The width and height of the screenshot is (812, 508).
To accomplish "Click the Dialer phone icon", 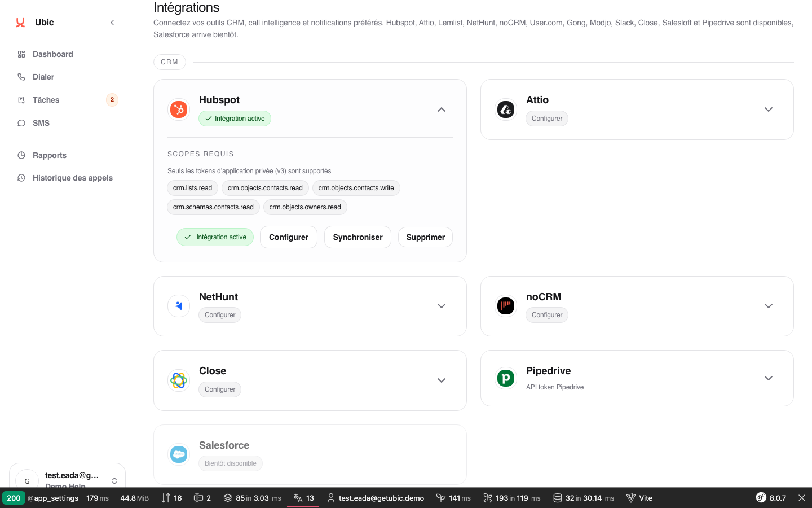I will click(x=21, y=77).
